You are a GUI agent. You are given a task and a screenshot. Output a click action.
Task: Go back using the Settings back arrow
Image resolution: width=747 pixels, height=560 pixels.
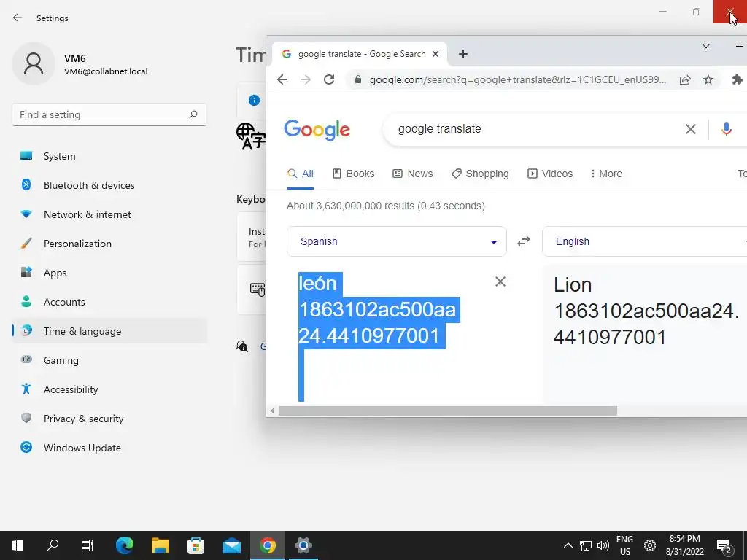[x=18, y=17]
